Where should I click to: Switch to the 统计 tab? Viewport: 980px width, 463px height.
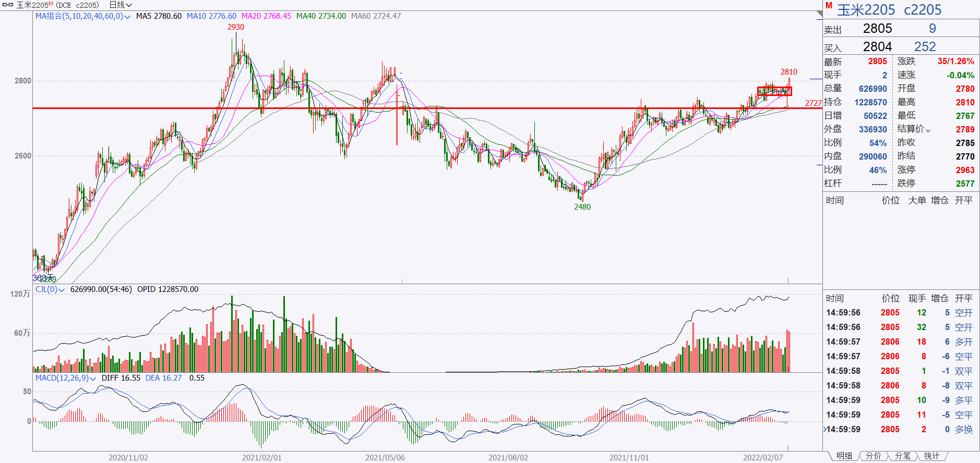coord(931,456)
